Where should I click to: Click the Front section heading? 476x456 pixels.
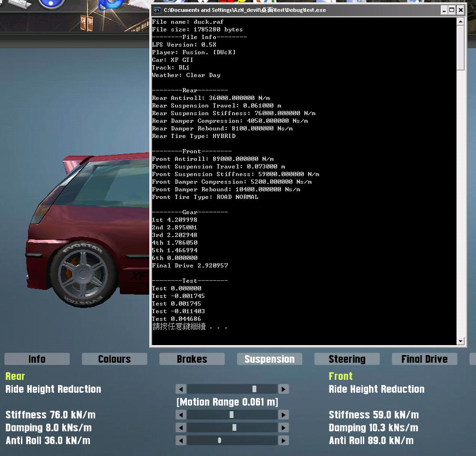340,377
